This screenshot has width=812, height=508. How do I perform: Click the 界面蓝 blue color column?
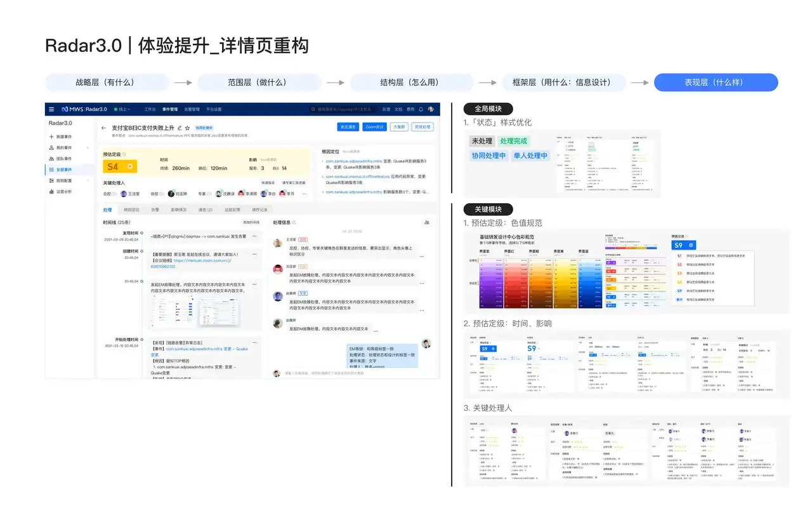coord(590,283)
